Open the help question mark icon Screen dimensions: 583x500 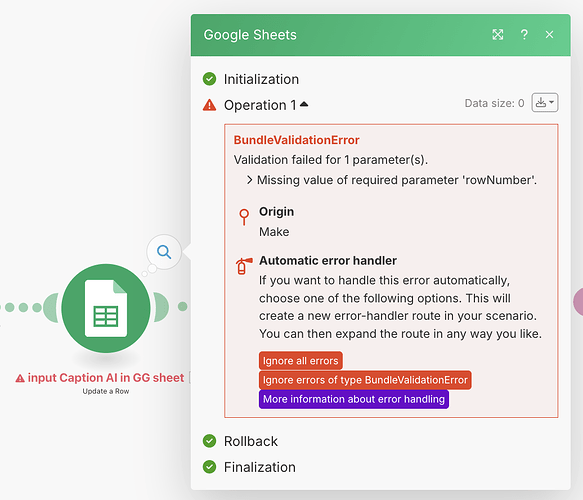[524, 35]
